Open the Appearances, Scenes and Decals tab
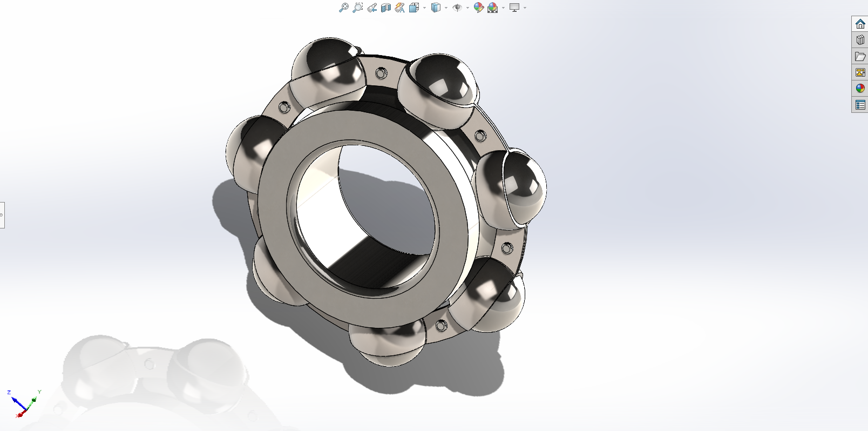This screenshot has height=431, width=868. pyautogui.click(x=860, y=89)
